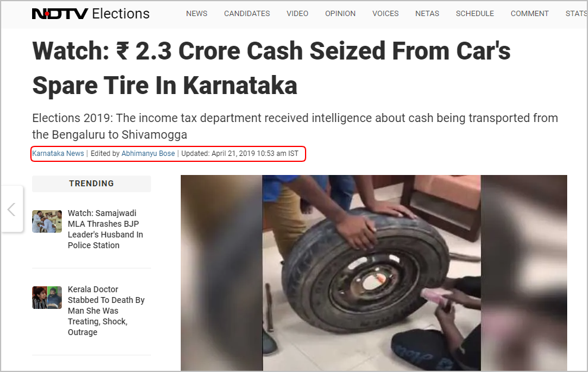
Task: Read the Samajwadi MLA Thrashes BJP headline
Action: click(x=105, y=229)
